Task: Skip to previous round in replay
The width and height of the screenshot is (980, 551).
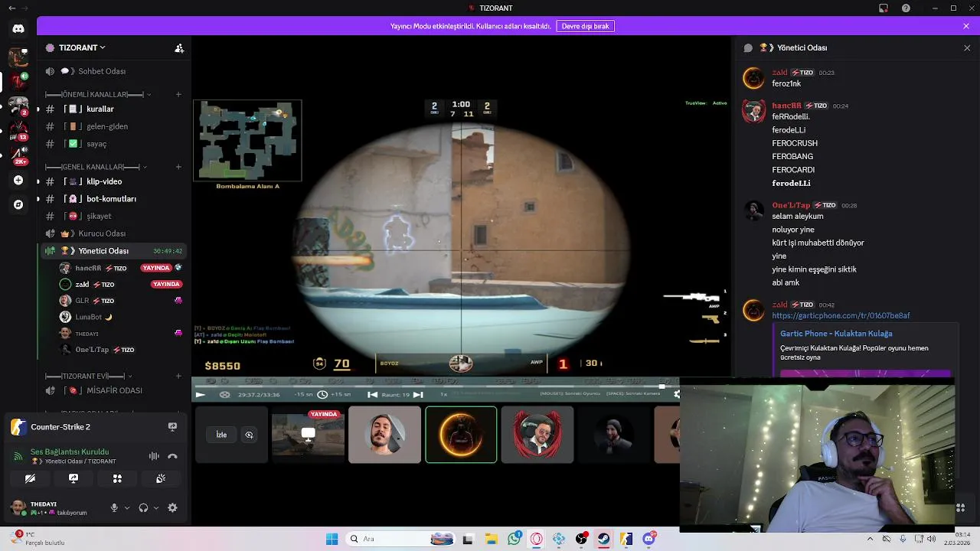Action: (x=372, y=395)
